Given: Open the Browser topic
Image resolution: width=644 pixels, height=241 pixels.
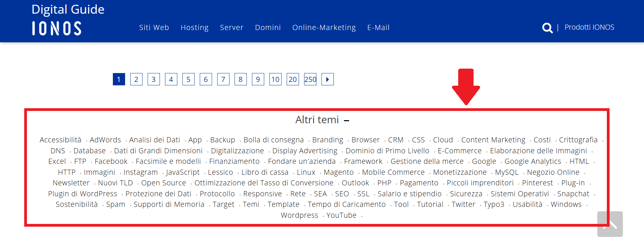Looking at the screenshot, I should [x=365, y=140].
